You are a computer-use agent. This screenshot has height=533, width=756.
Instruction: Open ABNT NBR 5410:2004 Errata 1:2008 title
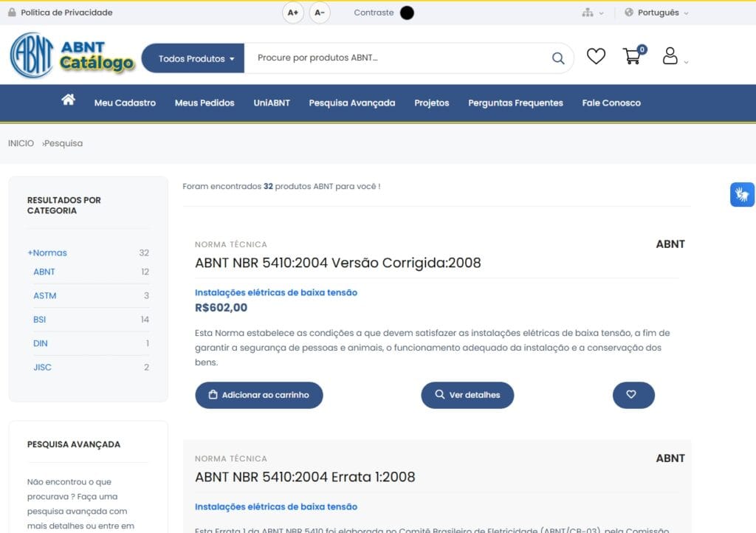click(305, 477)
